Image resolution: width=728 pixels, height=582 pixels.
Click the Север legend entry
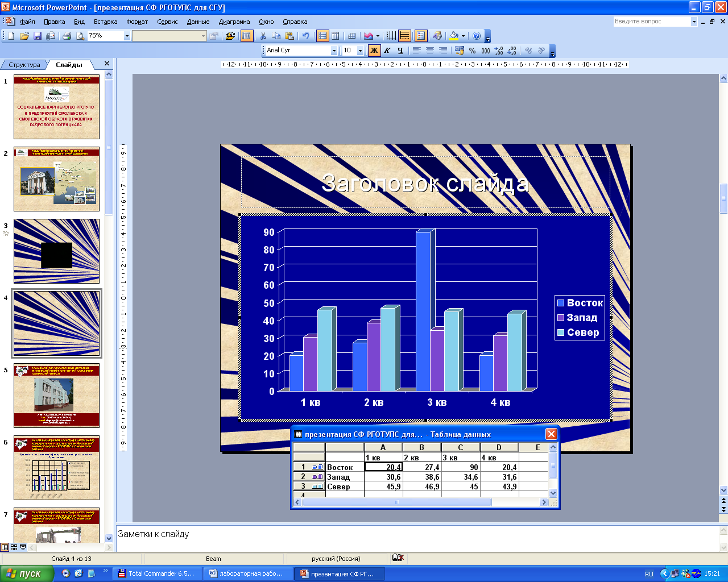click(x=578, y=332)
